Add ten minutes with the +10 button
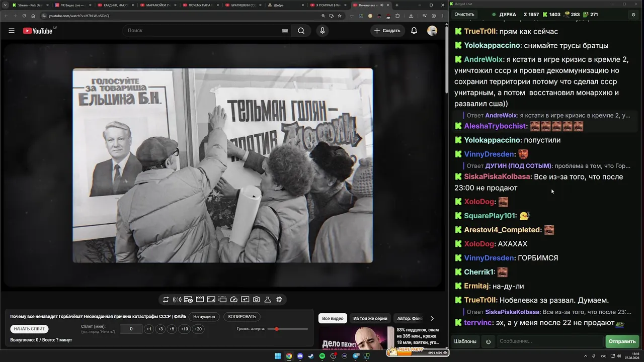Screen dimensions: 644x362 [185, 329]
